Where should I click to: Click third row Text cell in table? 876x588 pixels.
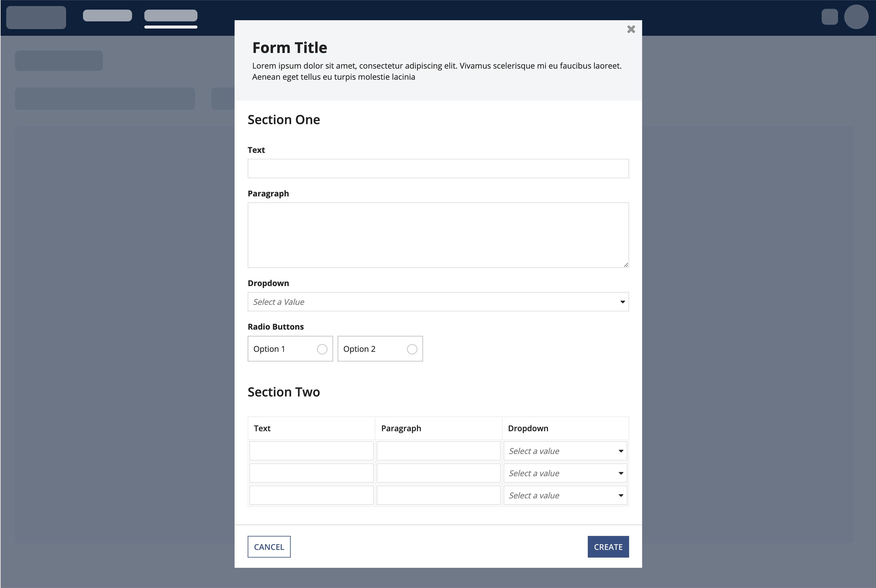pos(311,496)
